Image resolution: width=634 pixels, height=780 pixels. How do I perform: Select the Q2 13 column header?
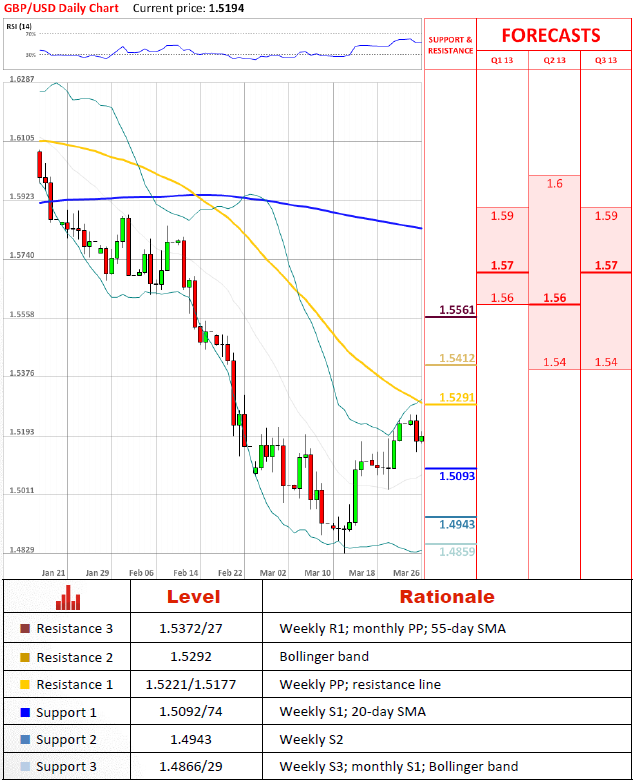pyautogui.click(x=554, y=60)
